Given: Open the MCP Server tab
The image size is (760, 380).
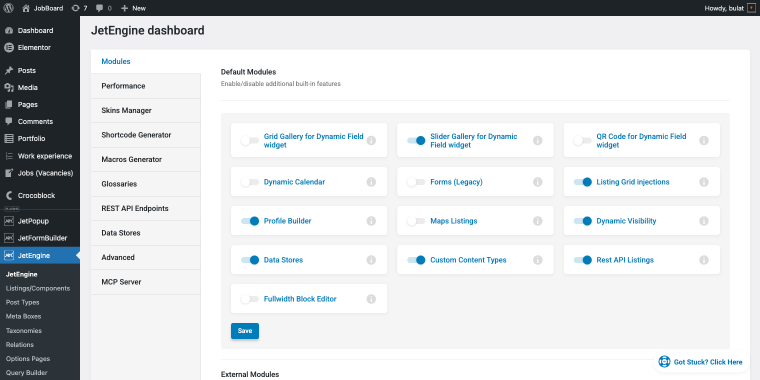Looking at the screenshot, I should coord(145,282).
